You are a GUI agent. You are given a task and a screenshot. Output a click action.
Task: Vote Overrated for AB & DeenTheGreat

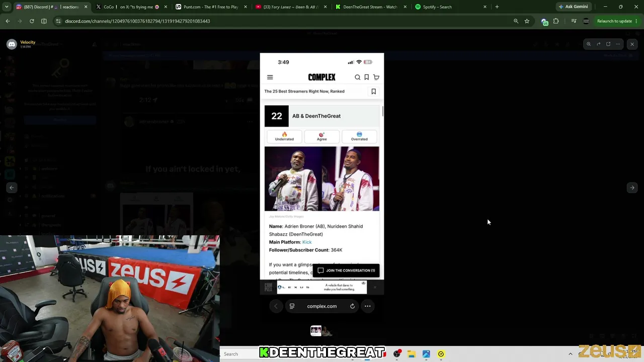(359, 136)
